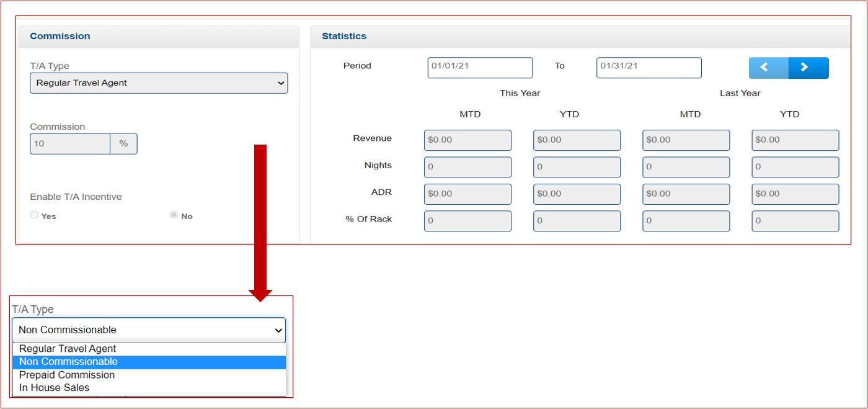Click the Commission percentage field
The width and height of the screenshot is (868, 409).
[x=70, y=144]
